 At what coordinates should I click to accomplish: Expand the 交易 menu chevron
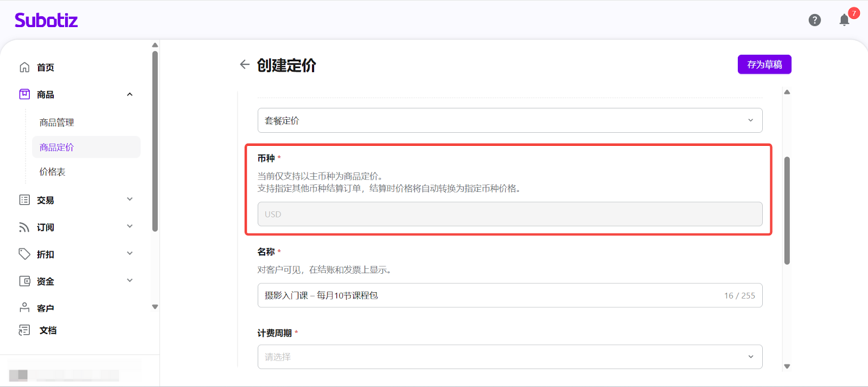[x=130, y=199]
